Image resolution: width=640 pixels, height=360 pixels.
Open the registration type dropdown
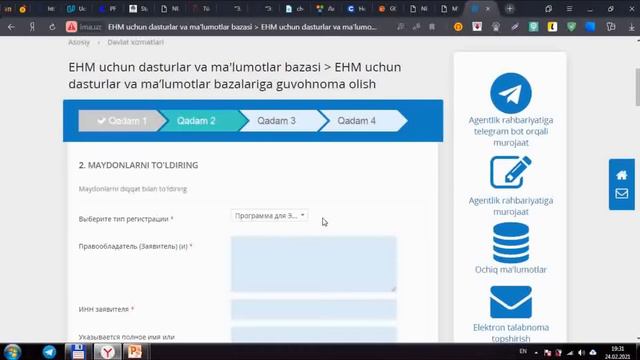269,216
